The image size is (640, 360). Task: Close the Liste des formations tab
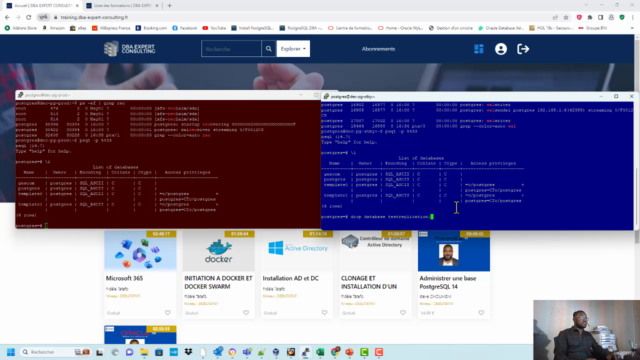(x=157, y=6)
